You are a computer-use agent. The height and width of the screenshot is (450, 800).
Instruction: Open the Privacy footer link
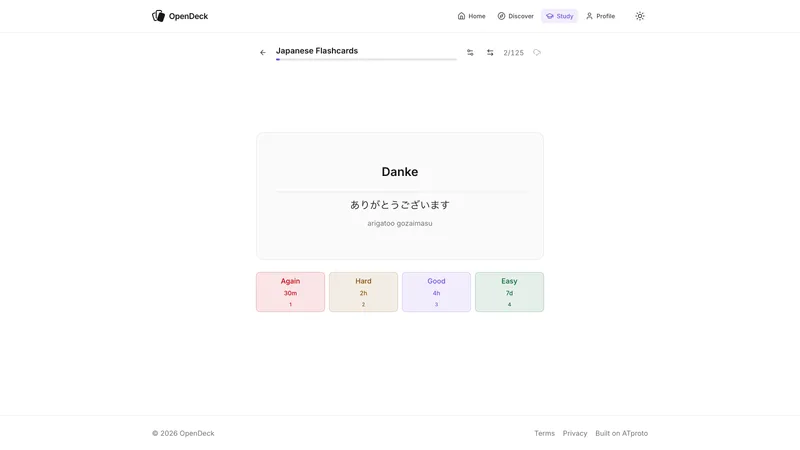[x=575, y=433]
